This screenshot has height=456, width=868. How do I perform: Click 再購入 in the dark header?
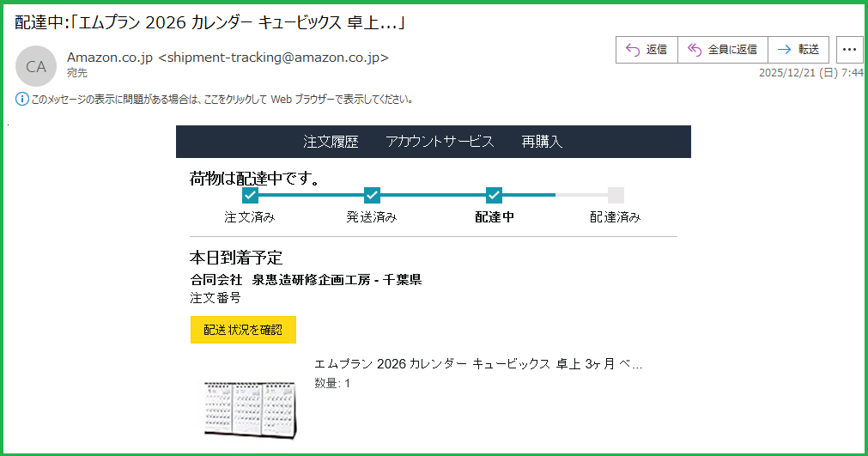(542, 142)
